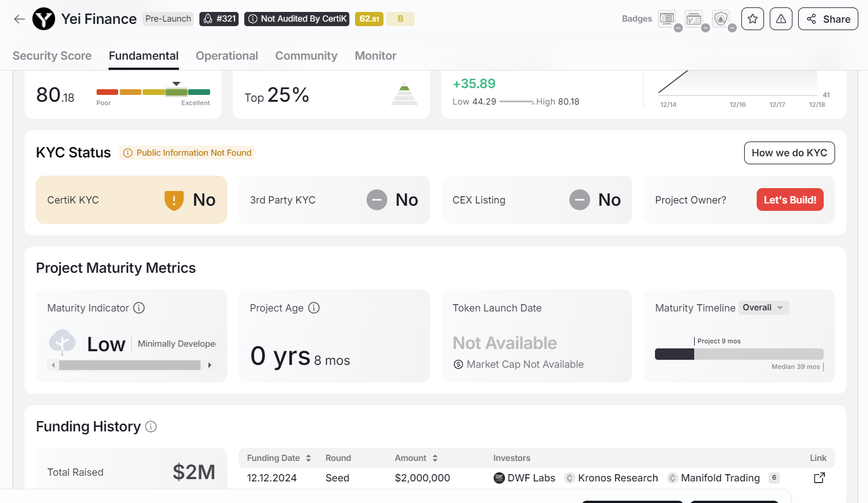This screenshot has height=503, width=868.
Task: Click Public Information Not Found notice
Action: point(187,153)
